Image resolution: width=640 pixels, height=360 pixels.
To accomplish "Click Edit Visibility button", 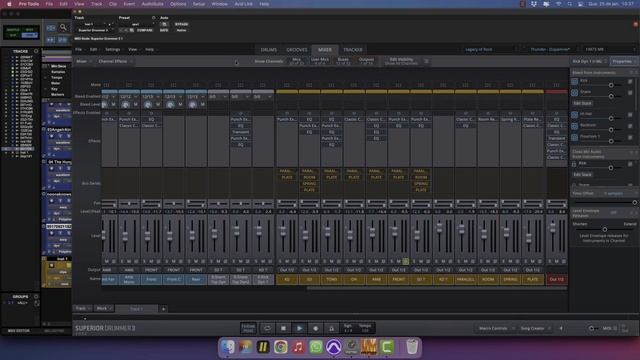I will coord(401,61).
